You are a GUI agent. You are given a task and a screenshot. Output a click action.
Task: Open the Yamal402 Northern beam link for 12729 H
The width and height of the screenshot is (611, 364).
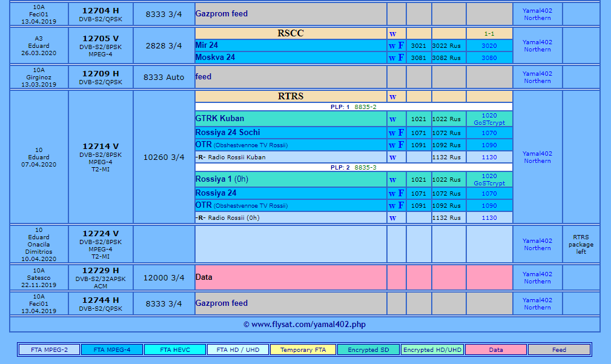(537, 277)
